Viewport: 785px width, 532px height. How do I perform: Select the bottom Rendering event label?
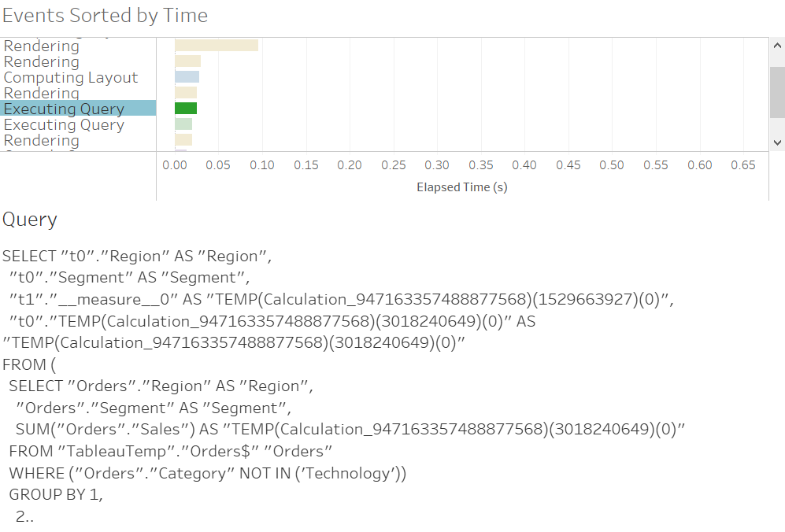click(41, 140)
